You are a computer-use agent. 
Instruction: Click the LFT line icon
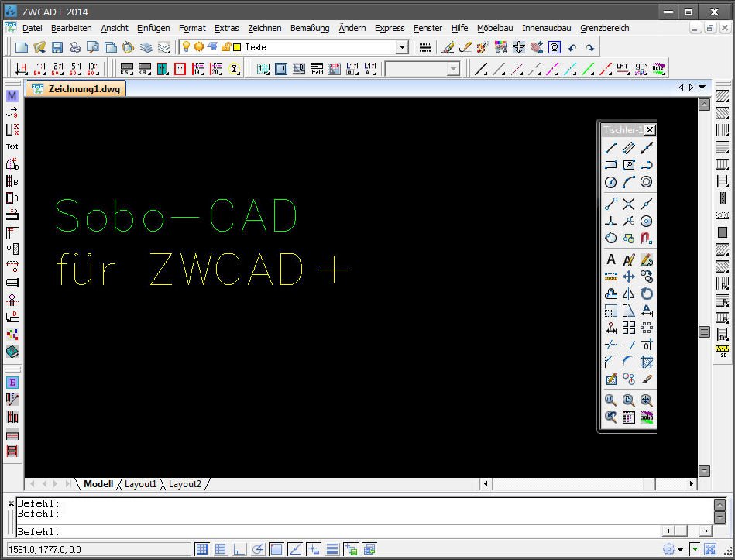click(x=623, y=69)
